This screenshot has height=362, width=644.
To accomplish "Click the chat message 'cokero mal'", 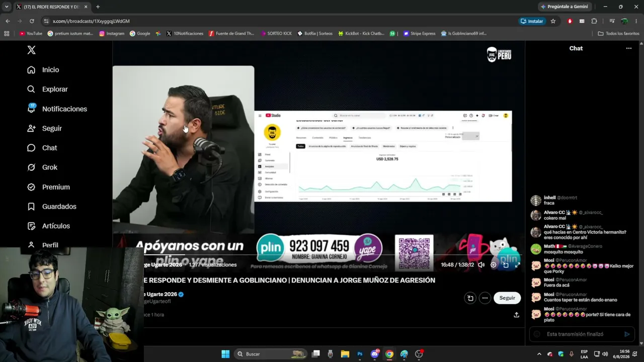I will [555, 218].
